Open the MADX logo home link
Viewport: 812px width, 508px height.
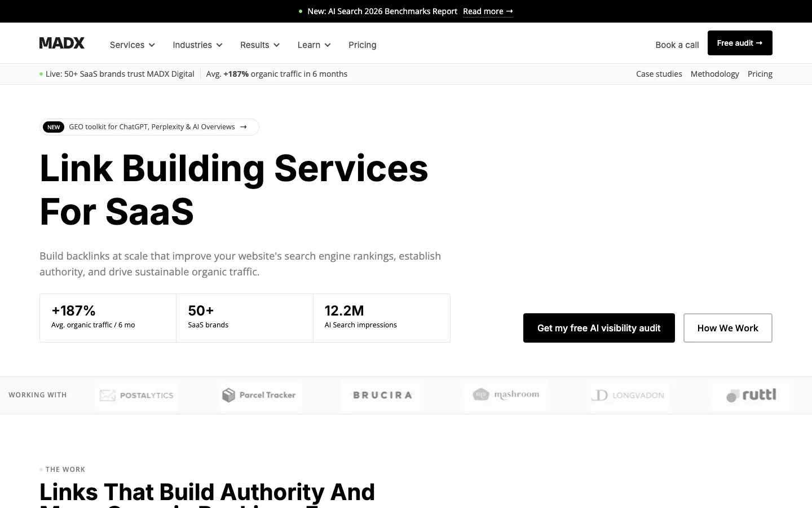coord(62,43)
